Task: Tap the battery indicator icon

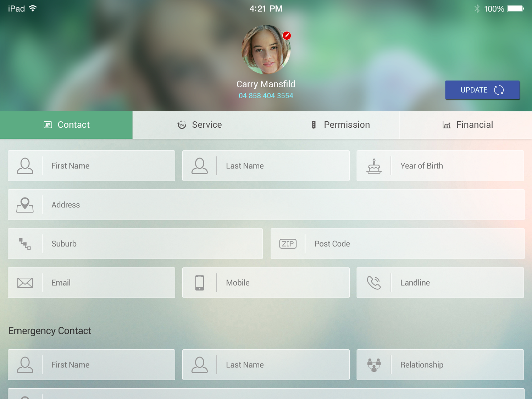Action: pos(515,9)
